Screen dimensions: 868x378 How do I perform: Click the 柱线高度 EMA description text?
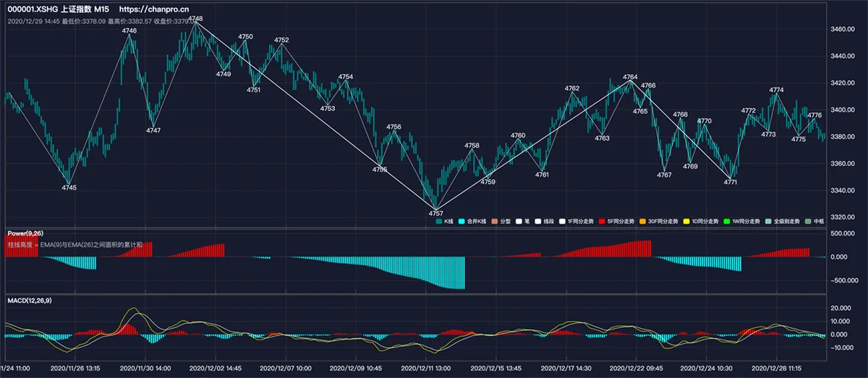[75, 245]
